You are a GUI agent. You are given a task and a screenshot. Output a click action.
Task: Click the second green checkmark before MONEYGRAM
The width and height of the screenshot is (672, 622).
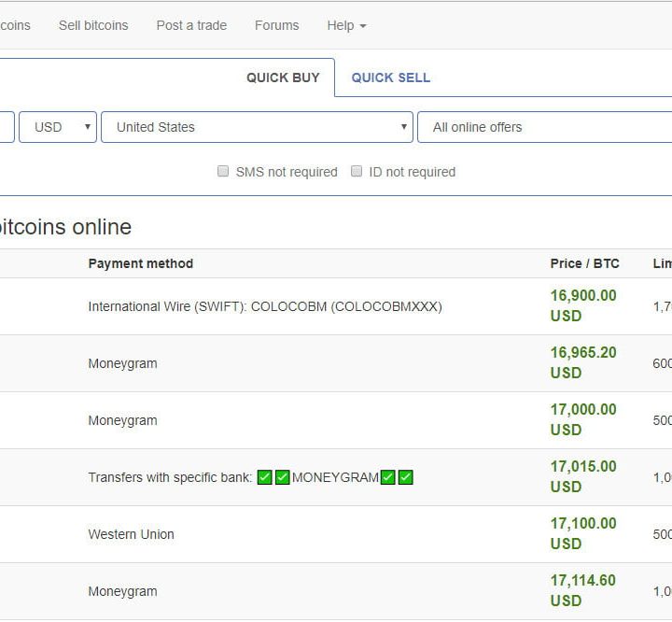coord(282,477)
